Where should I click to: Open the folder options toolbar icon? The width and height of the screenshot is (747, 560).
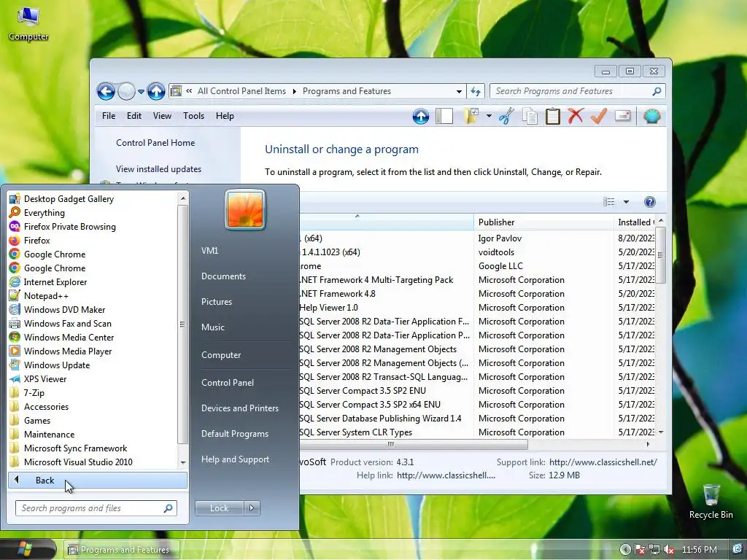pyautogui.click(x=471, y=116)
